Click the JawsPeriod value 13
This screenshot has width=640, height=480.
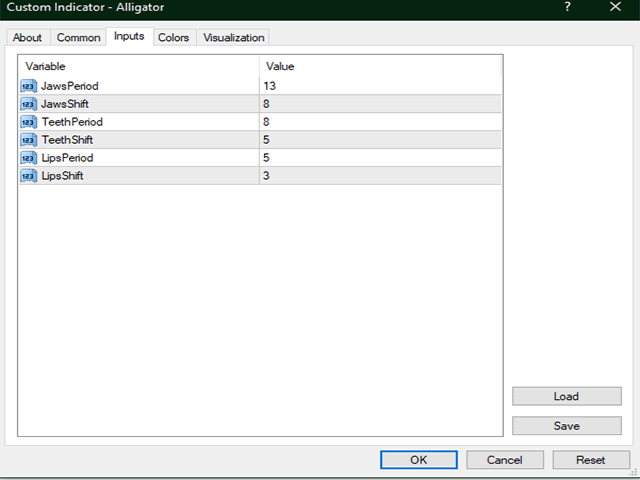tap(270, 86)
